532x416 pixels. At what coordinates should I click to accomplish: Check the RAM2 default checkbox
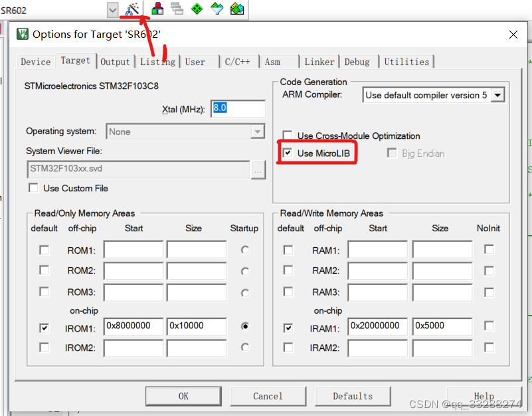click(288, 270)
